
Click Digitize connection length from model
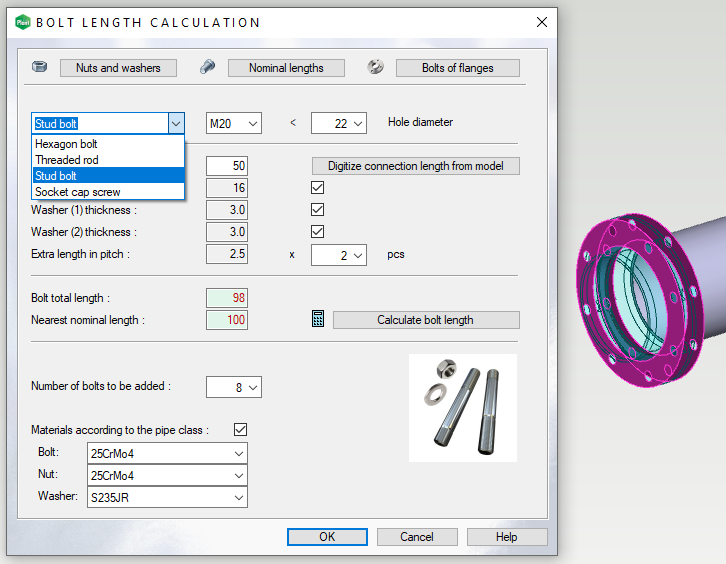point(415,166)
